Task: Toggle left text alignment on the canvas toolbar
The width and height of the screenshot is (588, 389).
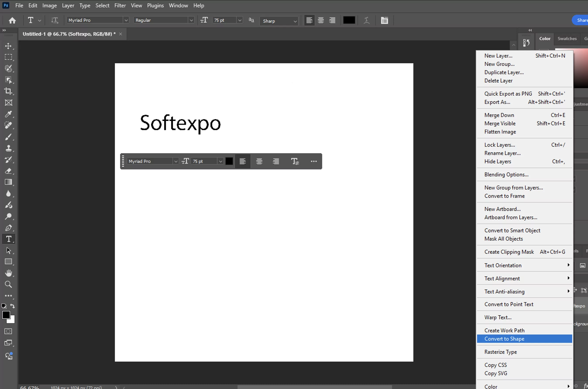Action: 242,161
